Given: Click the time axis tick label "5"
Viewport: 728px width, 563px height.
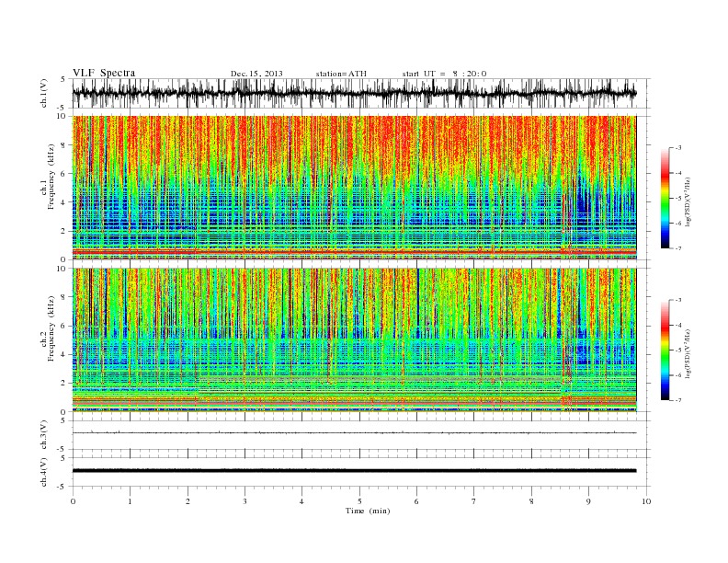Looking at the screenshot, I should click(359, 501).
